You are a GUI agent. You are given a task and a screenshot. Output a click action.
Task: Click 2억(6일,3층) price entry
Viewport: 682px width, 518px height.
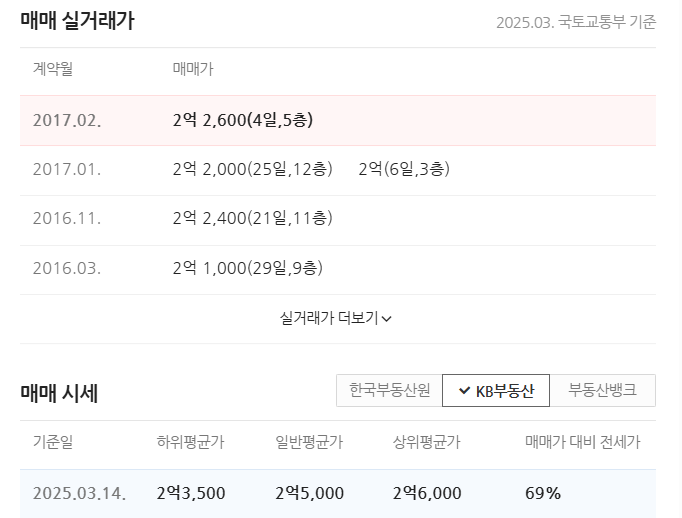404,169
